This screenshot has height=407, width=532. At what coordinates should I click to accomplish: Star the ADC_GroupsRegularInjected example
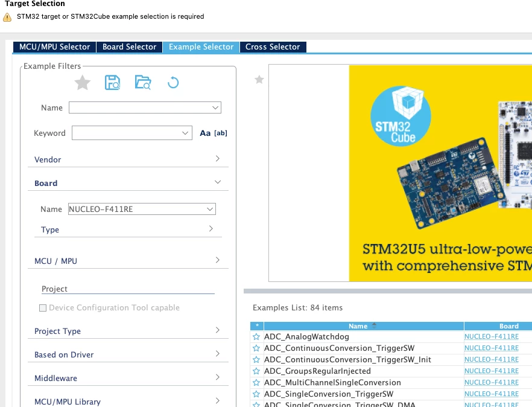pos(256,371)
